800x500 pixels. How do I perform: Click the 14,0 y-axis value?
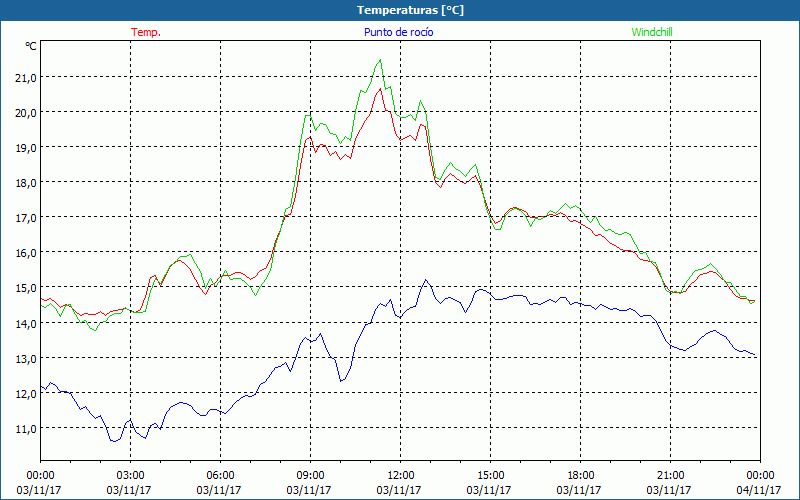click(x=27, y=323)
